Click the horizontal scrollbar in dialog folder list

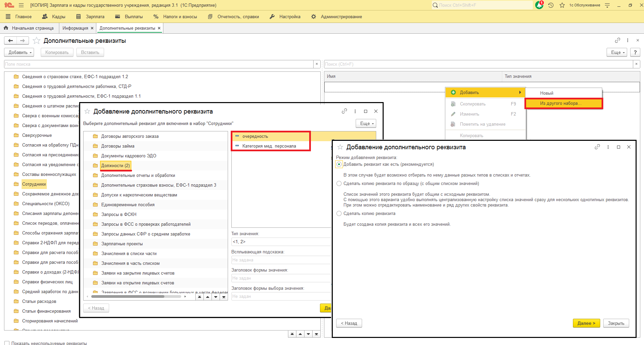(x=128, y=297)
